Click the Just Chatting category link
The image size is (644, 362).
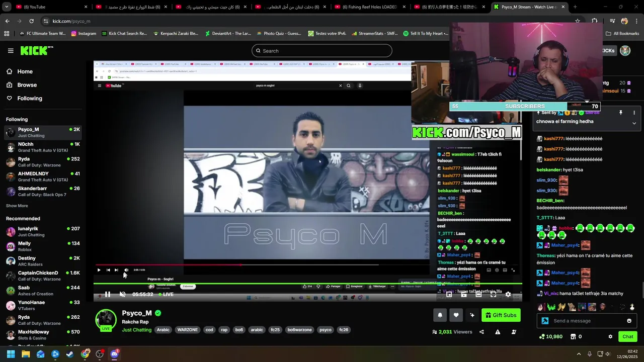click(136, 330)
